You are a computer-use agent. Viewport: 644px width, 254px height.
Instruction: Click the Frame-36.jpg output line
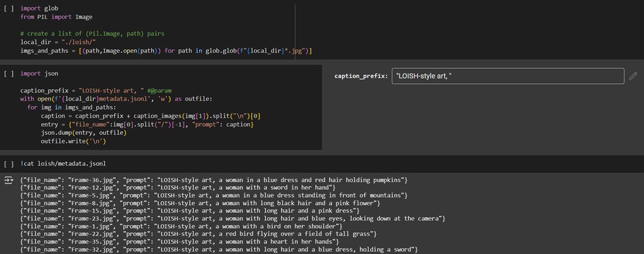213,180
